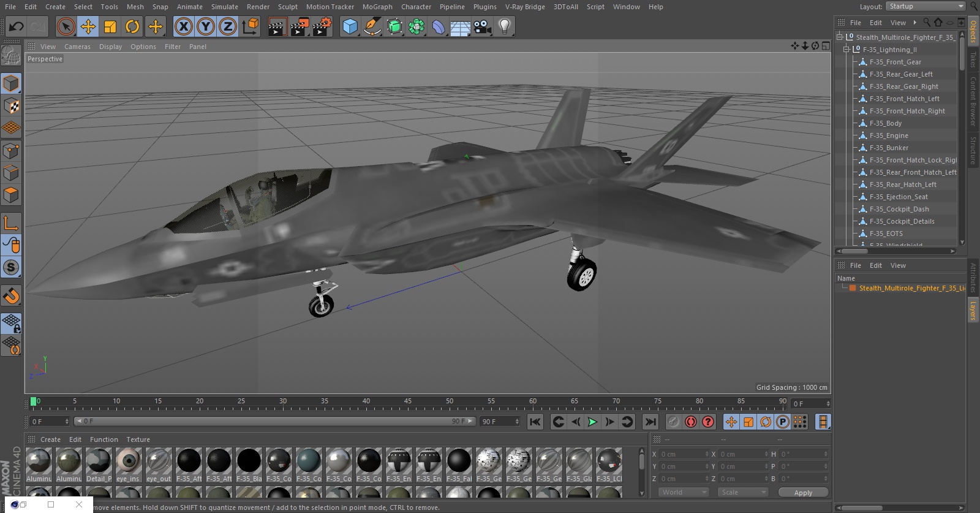The height and width of the screenshot is (513, 980).
Task: Switch to Points mode icon
Action: (x=12, y=151)
